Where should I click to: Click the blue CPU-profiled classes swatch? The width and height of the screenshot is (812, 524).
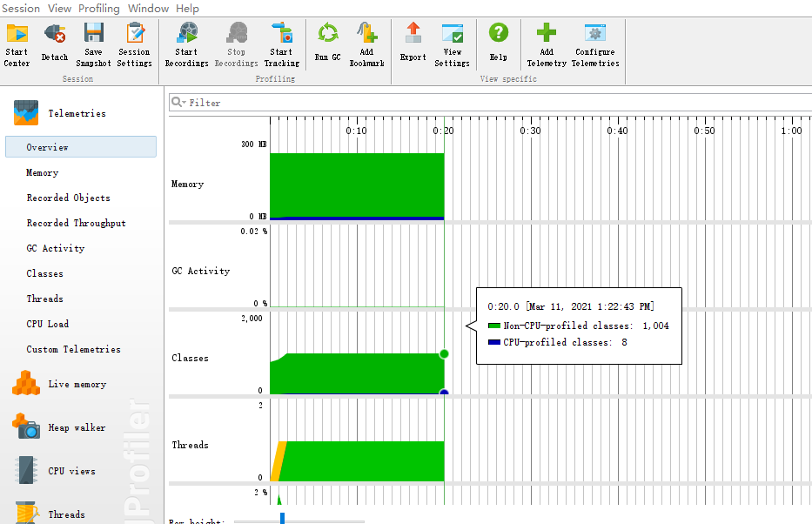tap(494, 342)
